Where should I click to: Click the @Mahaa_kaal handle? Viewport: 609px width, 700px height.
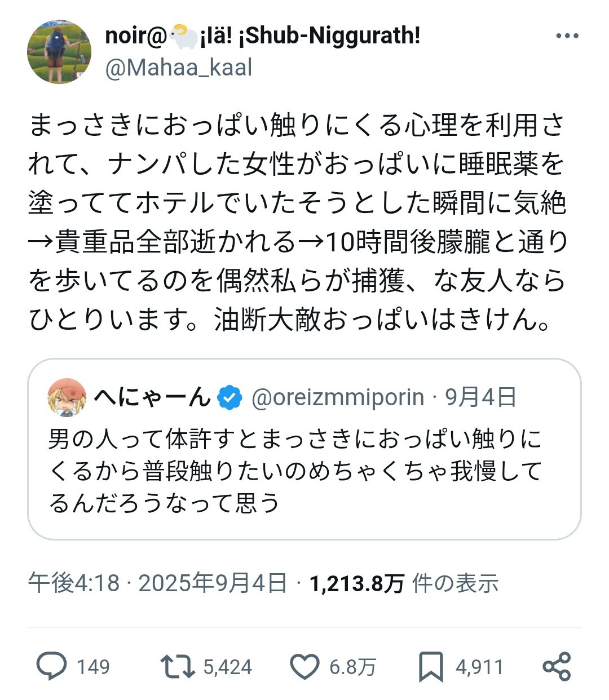pyautogui.click(x=179, y=68)
